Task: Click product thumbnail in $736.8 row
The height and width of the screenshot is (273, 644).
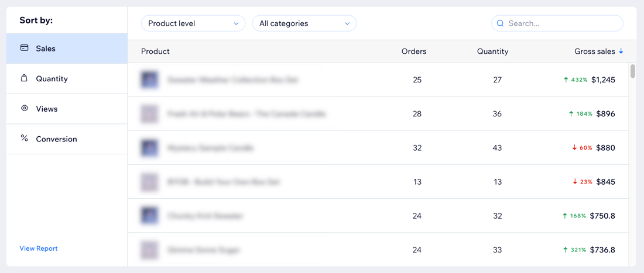Action: click(149, 250)
